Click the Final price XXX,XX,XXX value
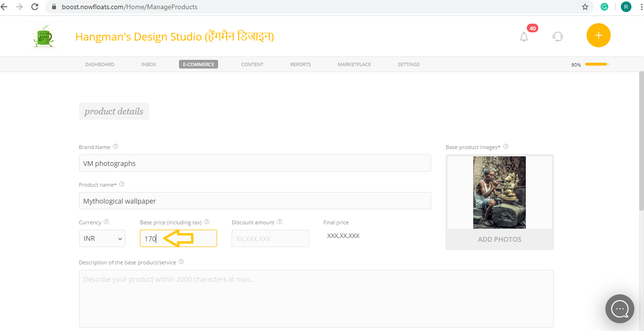The image size is (644, 331). (343, 236)
